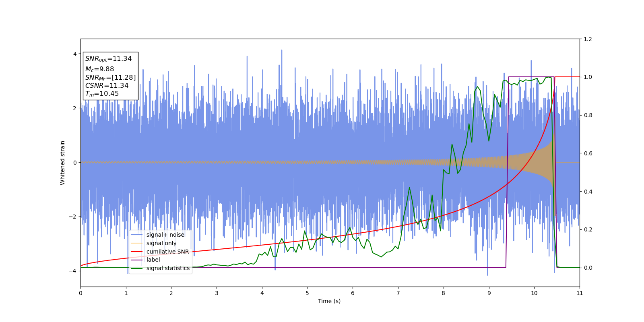The height and width of the screenshot is (322, 644).
Task: Click the right axis tick label 0.6
Action: [x=588, y=153]
